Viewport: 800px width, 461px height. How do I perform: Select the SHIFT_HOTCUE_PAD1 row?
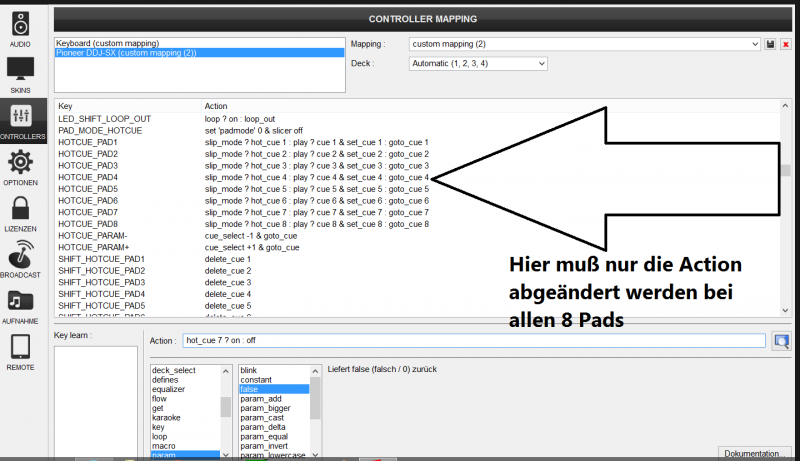(x=417, y=259)
